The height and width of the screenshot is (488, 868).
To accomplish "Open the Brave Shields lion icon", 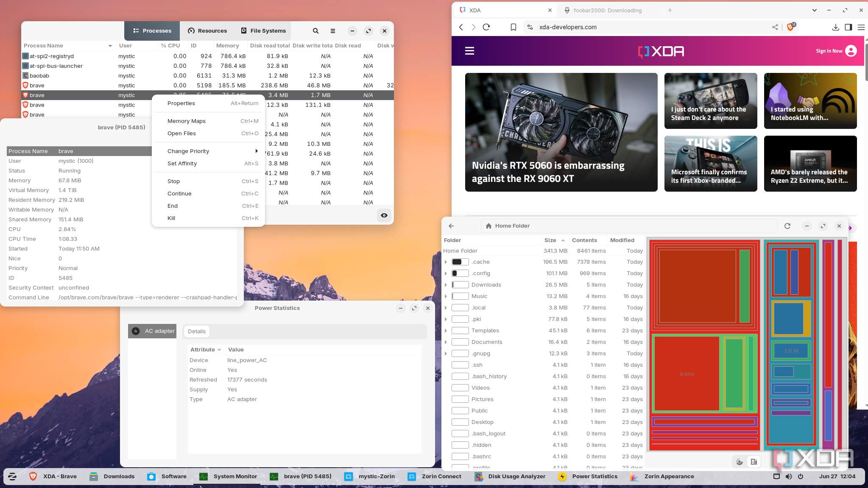I will click(790, 27).
